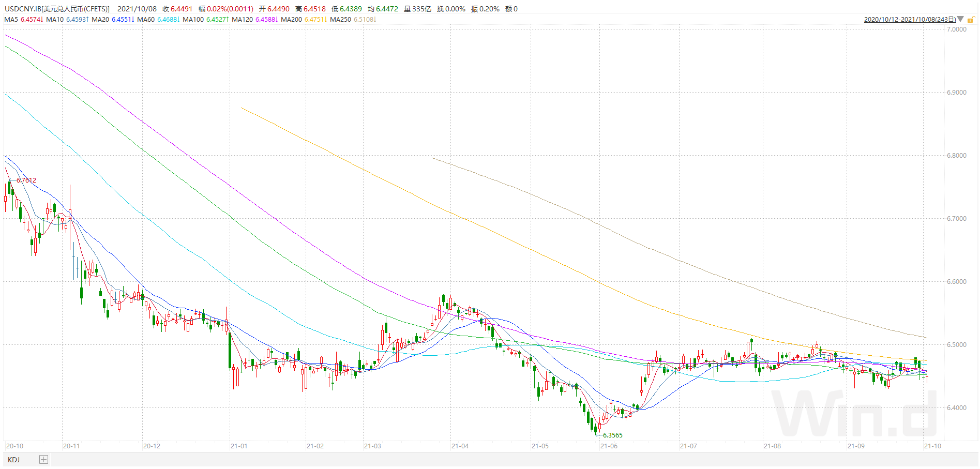The image size is (980, 469).
Task: Click the 21-08 time axis label
Action: click(773, 446)
